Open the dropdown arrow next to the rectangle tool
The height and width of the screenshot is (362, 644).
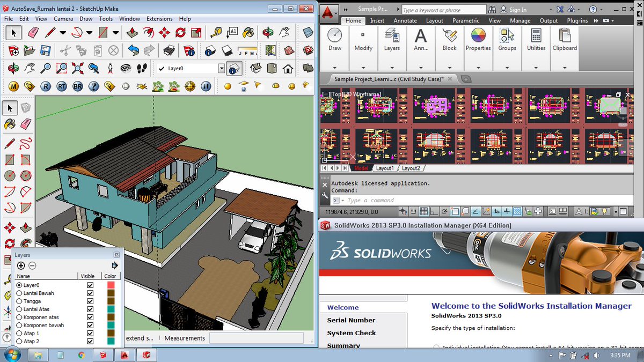(x=115, y=33)
